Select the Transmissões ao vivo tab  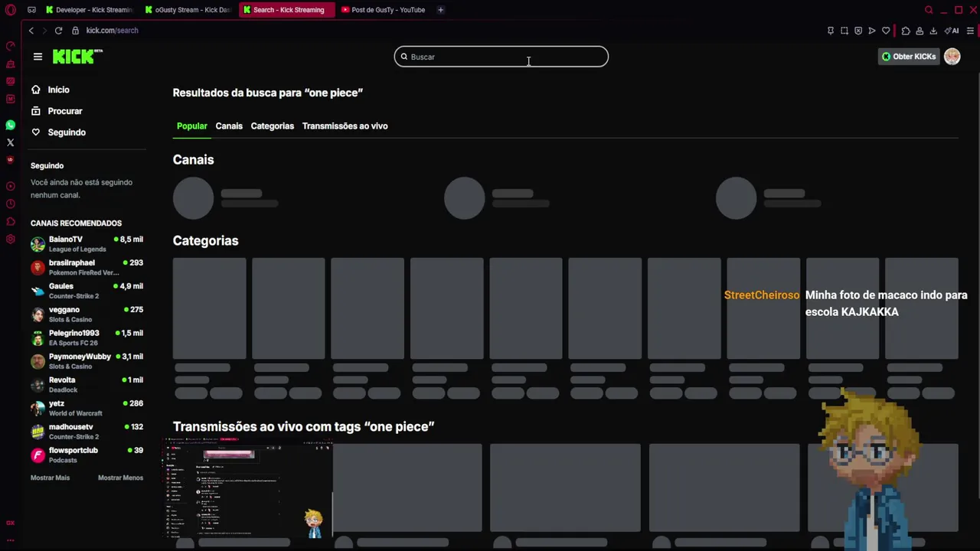345,126
